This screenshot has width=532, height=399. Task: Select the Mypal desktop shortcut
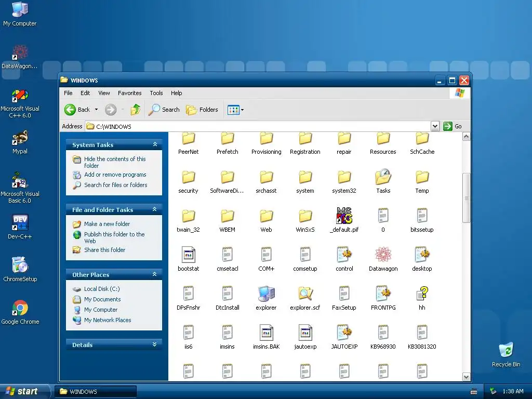coord(20,142)
